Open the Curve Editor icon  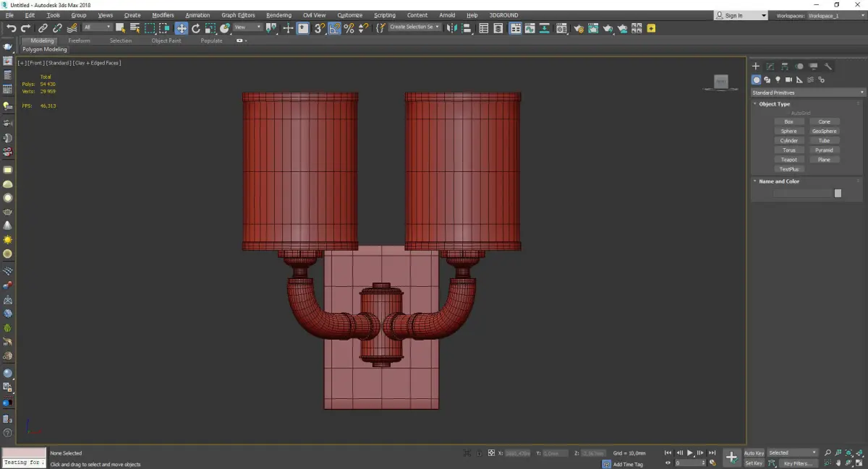[530, 28]
